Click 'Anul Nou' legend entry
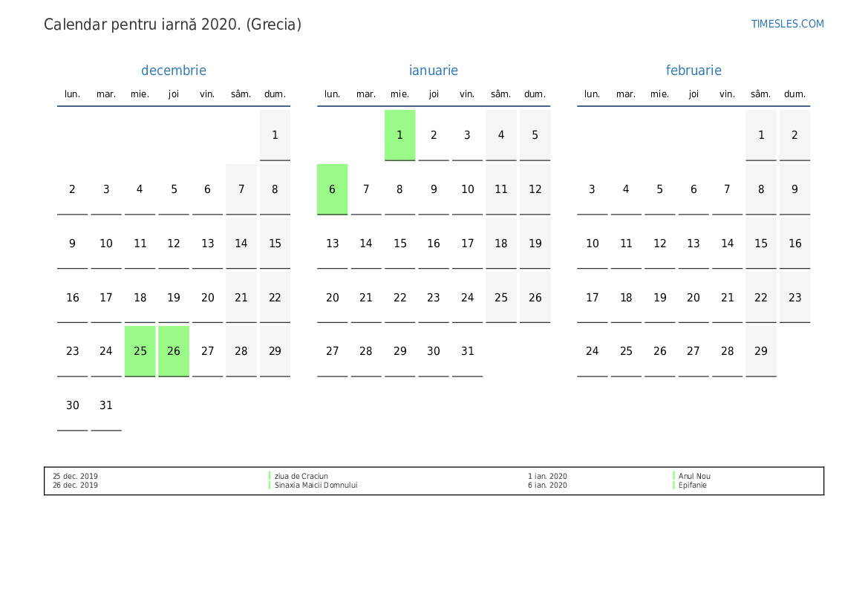Viewport: 868px width, 614px height. point(694,476)
